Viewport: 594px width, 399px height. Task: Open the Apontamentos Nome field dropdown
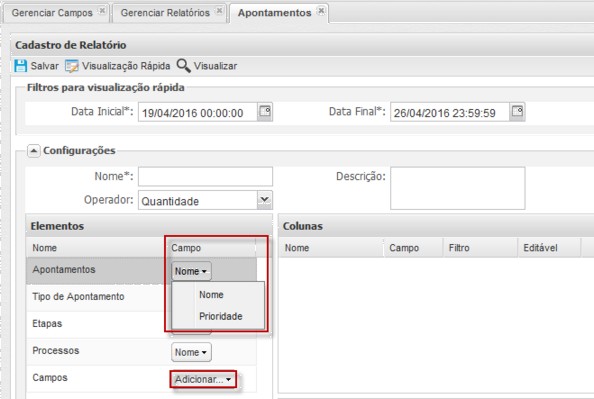pos(191,271)
